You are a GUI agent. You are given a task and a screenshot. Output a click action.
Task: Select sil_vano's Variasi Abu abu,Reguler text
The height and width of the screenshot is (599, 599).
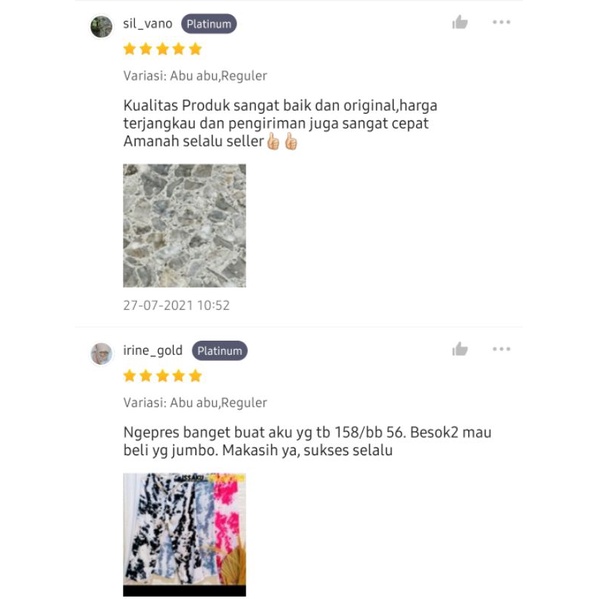coord(195,76)
